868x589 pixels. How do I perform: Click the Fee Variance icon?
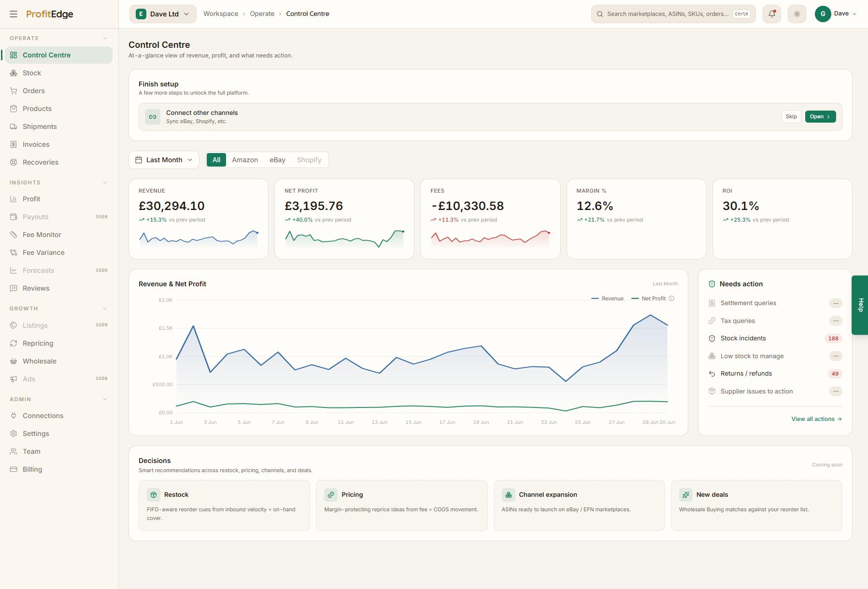pyautogui.click(x=14, y=252)
